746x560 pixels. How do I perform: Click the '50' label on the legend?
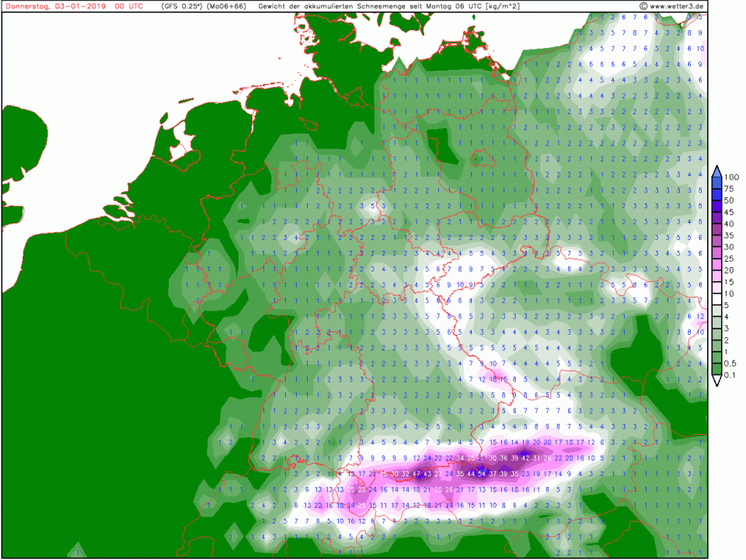(731, 200)
